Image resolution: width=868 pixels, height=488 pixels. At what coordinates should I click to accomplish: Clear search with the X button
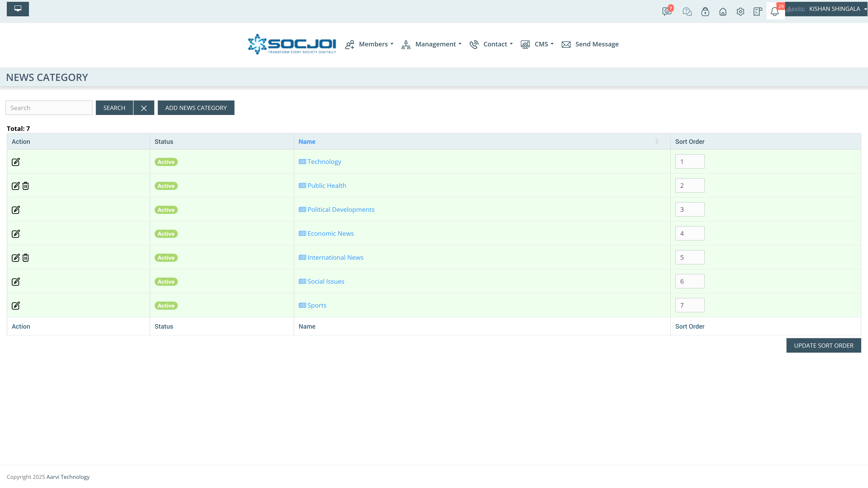click(144, 108)
